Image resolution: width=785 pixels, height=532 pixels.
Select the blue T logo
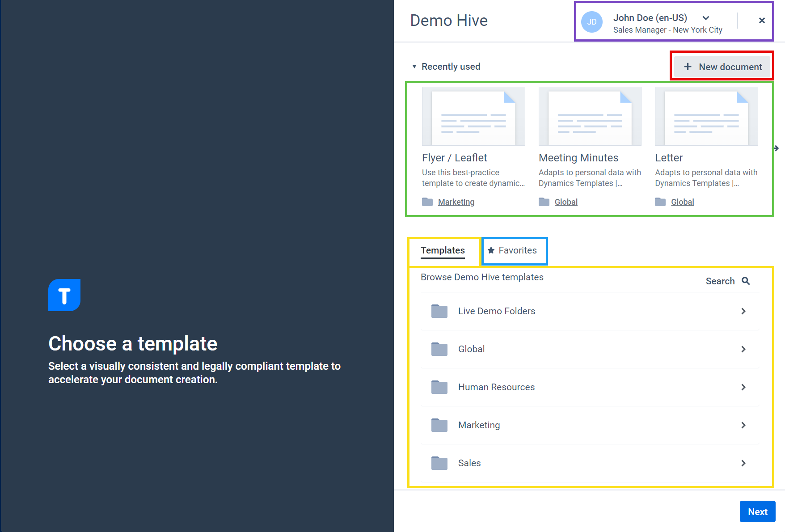coord(64,295)
